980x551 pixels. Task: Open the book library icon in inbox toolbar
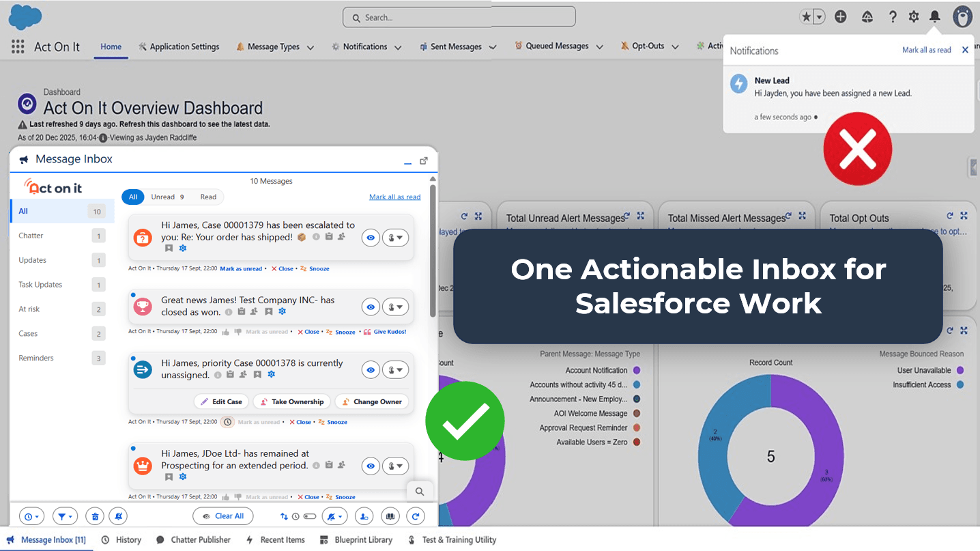390,516
